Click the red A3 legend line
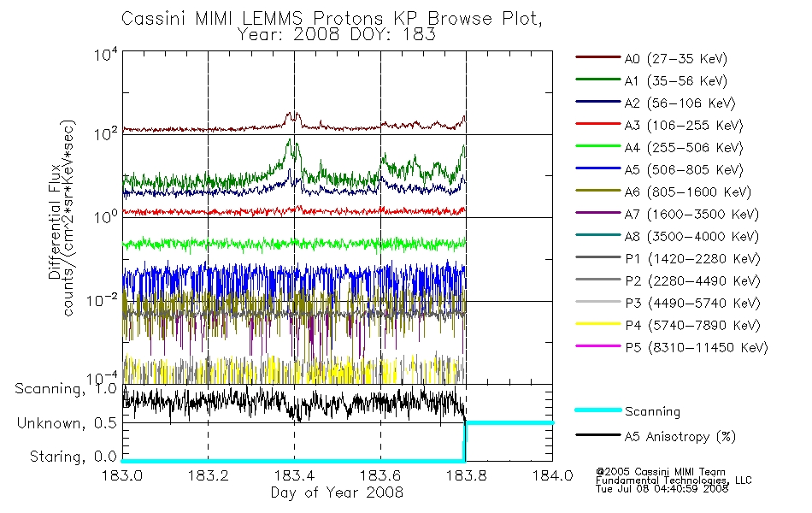This screenshot has width=812, height=513. [x=597, y=124]
